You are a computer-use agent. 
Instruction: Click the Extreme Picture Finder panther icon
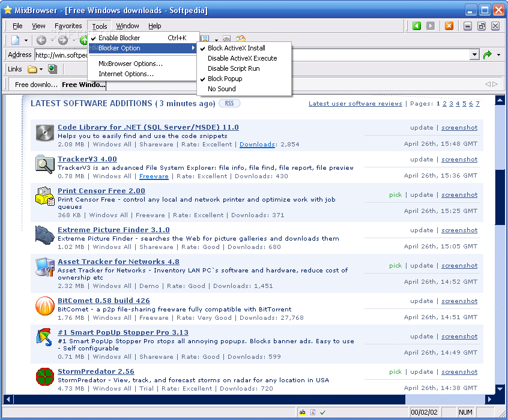[44, 235]
